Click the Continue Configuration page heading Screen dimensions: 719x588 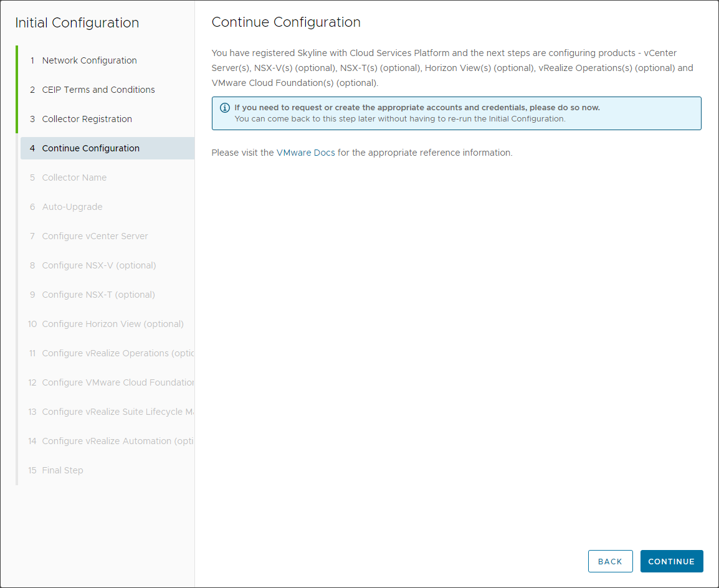(x=286, y=22)
